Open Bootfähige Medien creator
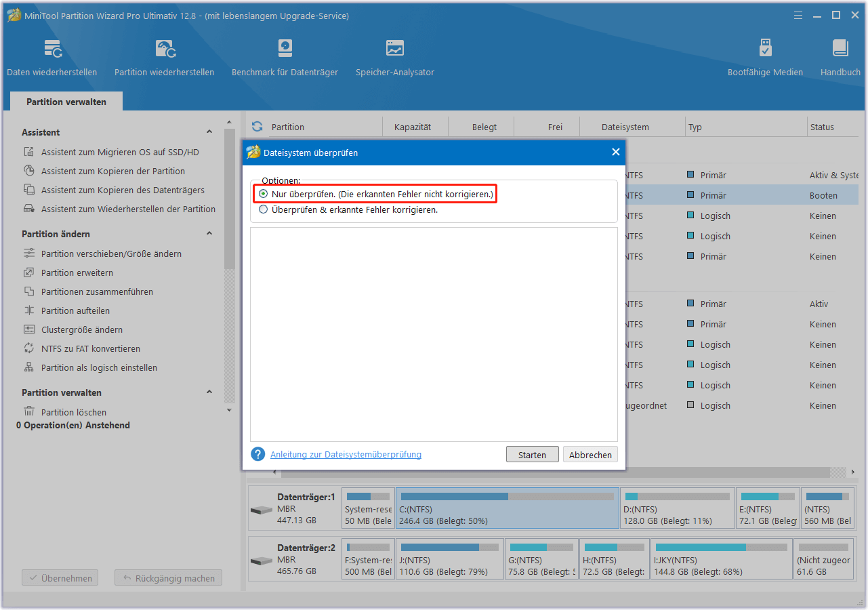This screenshot has height=610, width=868. click(765, 58)
